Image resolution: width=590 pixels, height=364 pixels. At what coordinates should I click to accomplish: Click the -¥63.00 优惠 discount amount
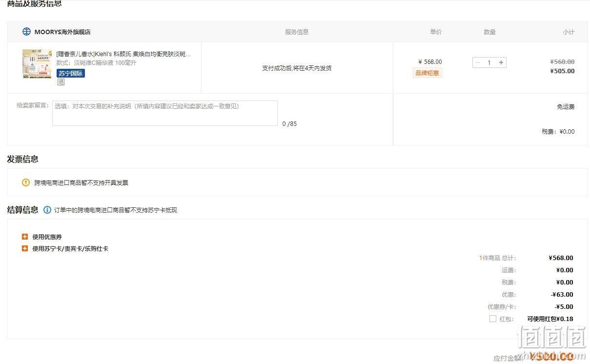(x=562, y=295)
